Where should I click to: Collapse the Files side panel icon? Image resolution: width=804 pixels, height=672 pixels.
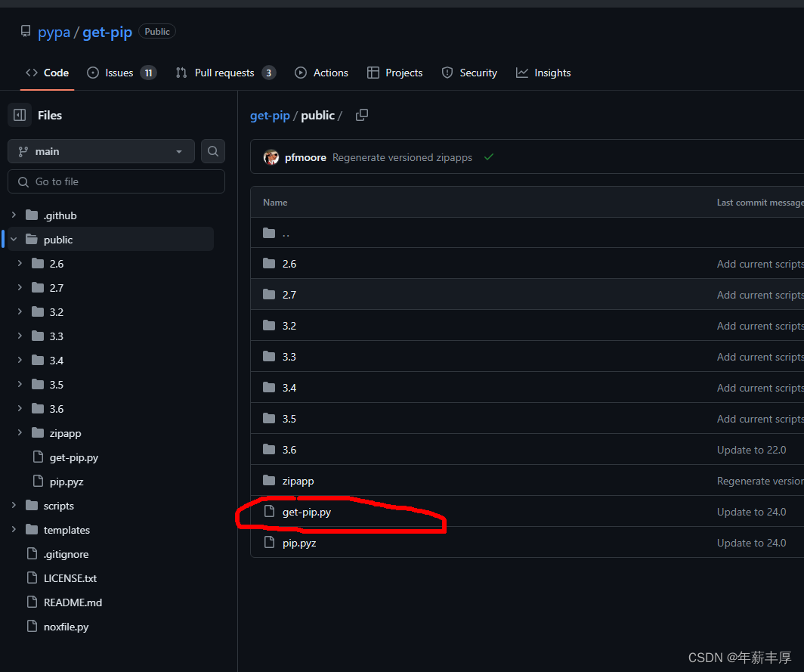coord(20,115)
